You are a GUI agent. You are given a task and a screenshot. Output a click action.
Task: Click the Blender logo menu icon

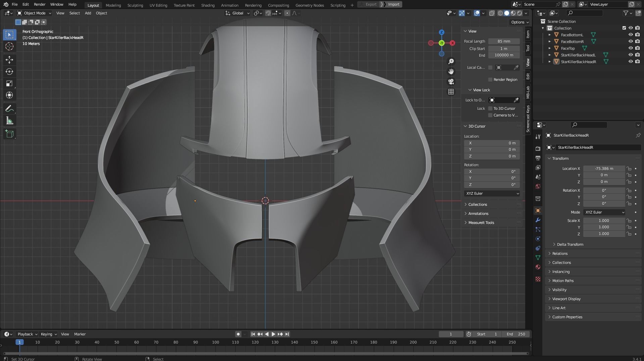[6, 4]
